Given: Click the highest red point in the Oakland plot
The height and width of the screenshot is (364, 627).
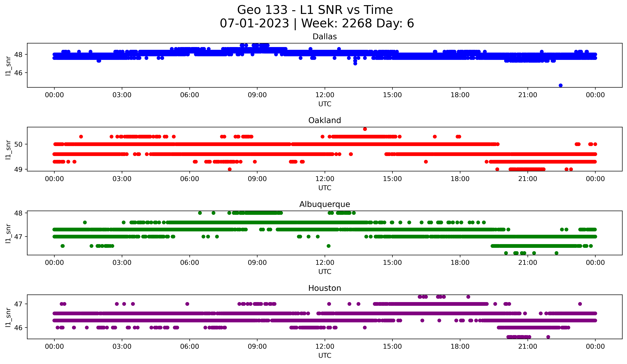Looking at the screenshot, I should point(365,129).
